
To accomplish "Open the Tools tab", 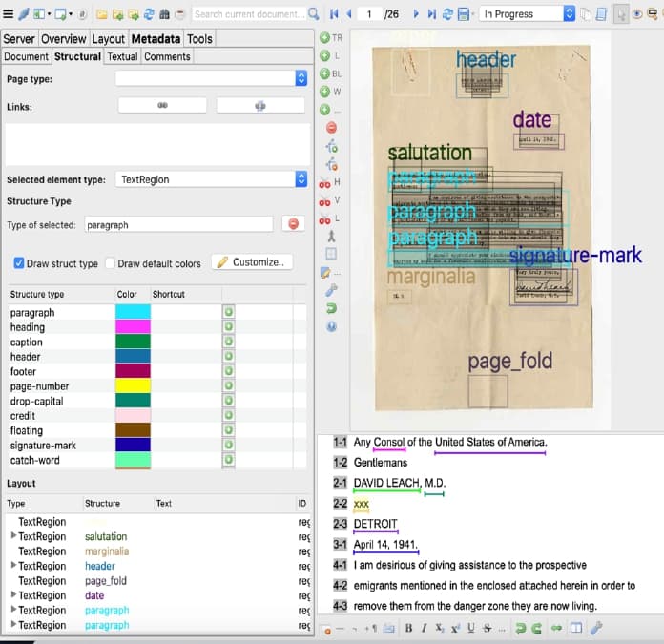I will click(x=199, y=39).
